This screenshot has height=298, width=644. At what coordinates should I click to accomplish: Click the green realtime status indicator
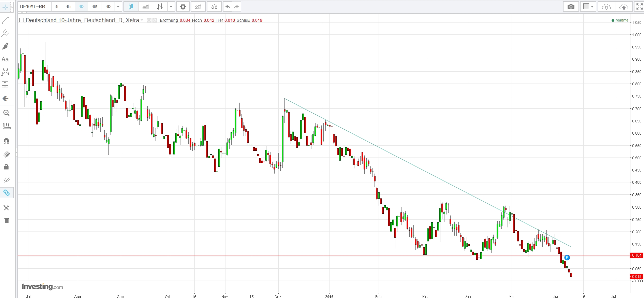(x=620, y=20)
